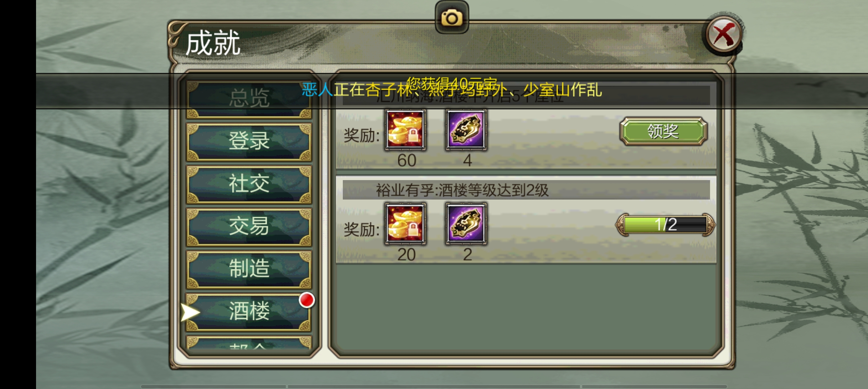Open the 交易 trade tab
This screenshot has width=868, height=389.
tap(249, 226)
